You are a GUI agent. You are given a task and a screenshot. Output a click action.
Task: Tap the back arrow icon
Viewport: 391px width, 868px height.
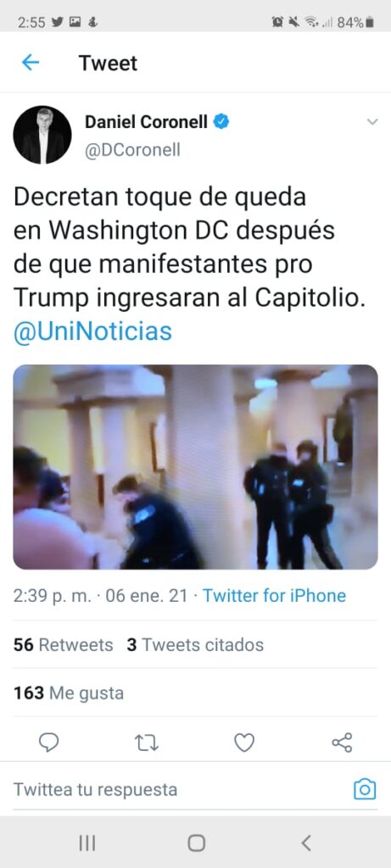[31, 63]
